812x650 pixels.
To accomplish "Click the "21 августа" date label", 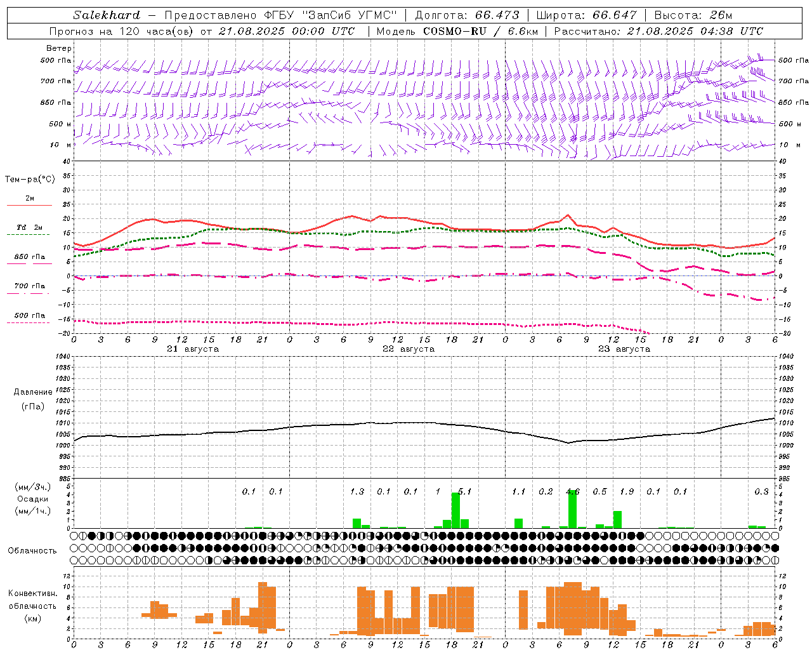I will pos(193,349).
